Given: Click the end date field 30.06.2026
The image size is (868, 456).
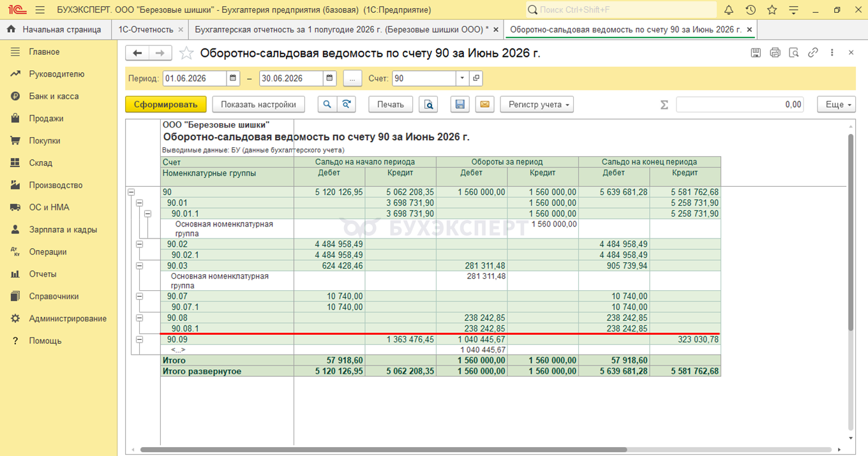Looking at the screenshot, I should click(x=291, y=78).
